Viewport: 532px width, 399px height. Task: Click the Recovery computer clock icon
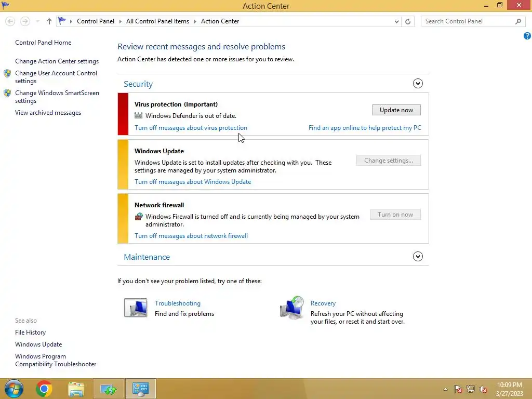pyautogui.click(x=292, y=308)
